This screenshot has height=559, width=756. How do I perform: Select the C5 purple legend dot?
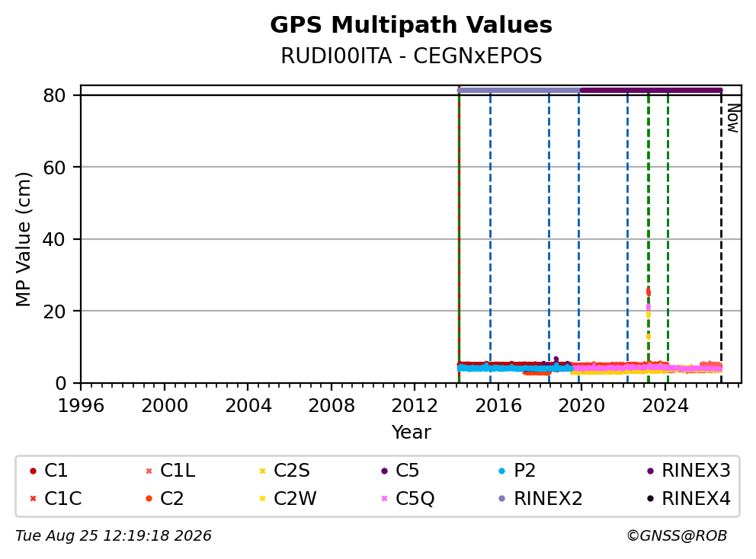(x=384, y=471)
